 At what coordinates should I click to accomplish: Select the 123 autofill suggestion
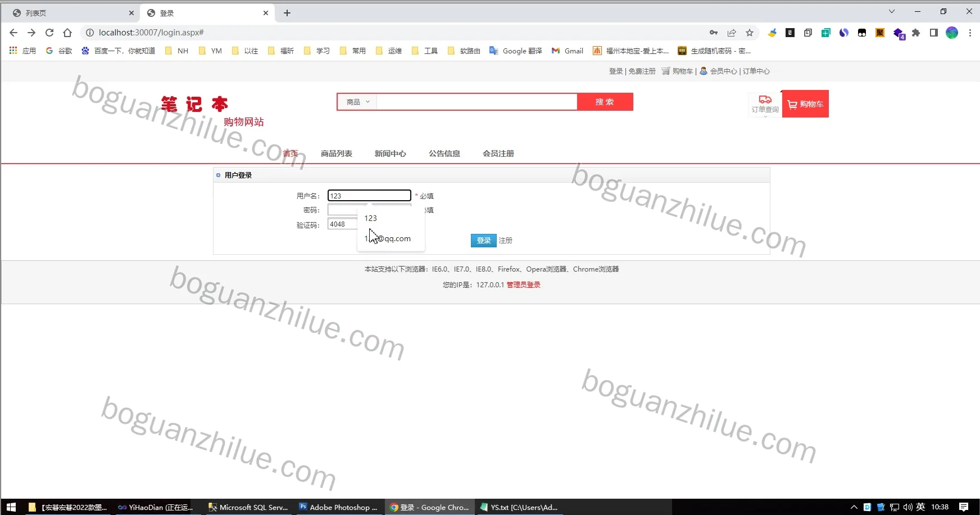(x=391, y=218)
